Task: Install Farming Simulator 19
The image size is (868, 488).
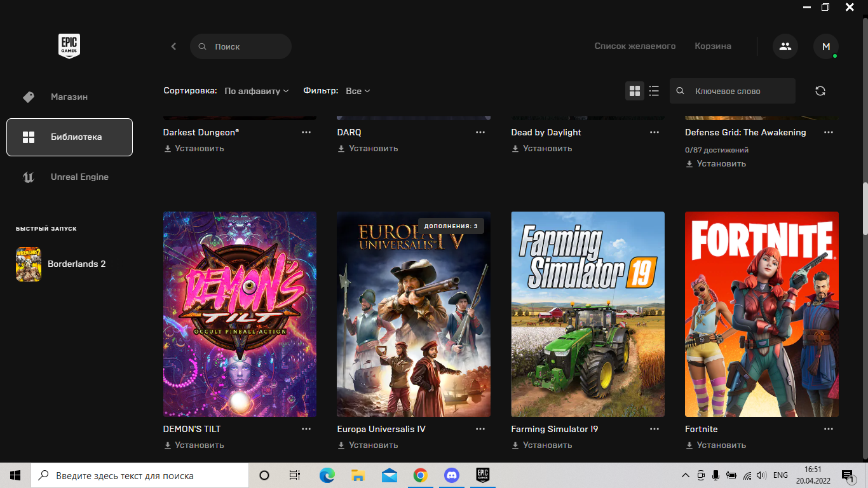Action: click(542, 445)
